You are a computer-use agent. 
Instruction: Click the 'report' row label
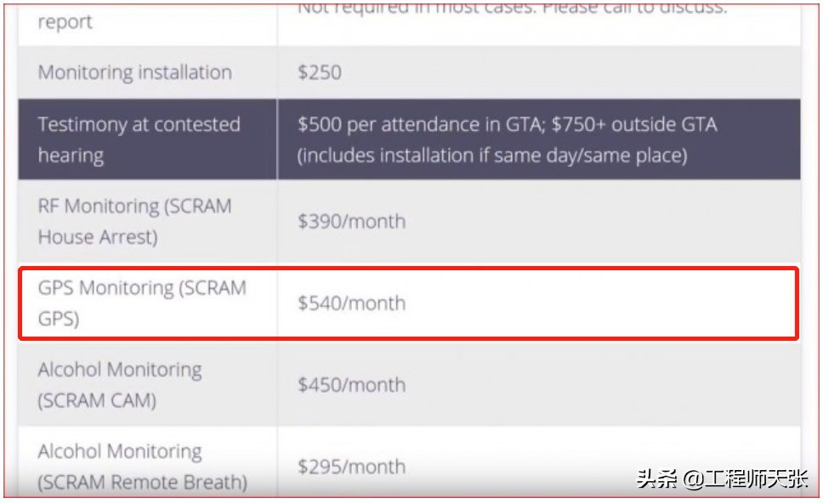pyautogui.click(x=64, y=24)
